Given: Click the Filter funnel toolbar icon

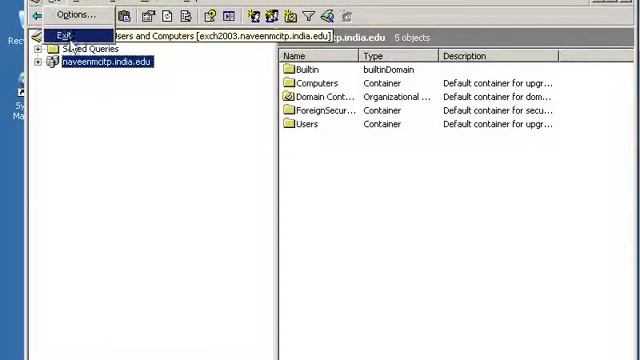Looking at the screenshot, I should click(309, 16).
